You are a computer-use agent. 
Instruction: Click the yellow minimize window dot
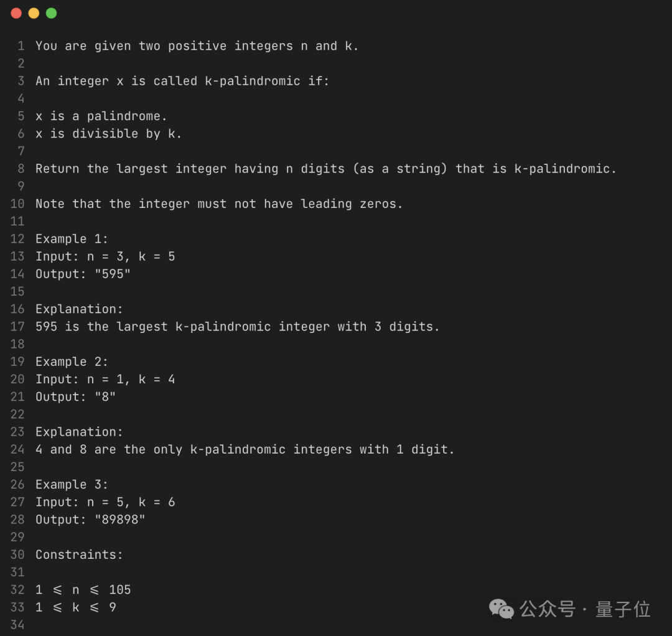point(34,13)
